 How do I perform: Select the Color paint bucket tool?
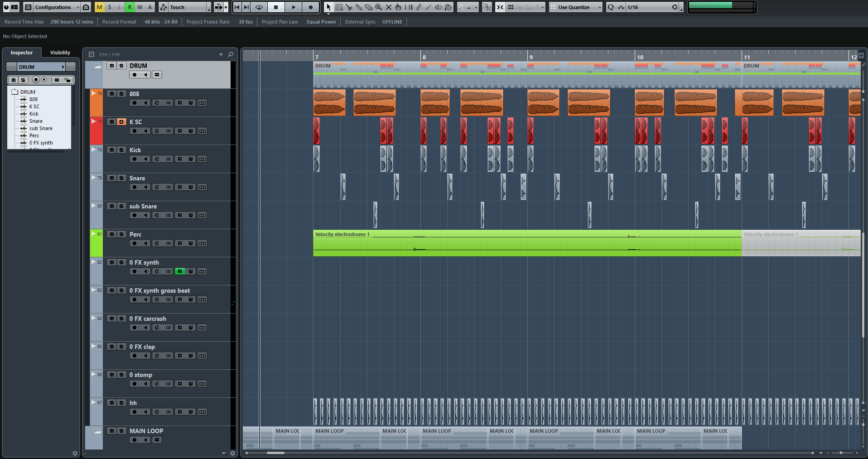[x=448, y=7]
